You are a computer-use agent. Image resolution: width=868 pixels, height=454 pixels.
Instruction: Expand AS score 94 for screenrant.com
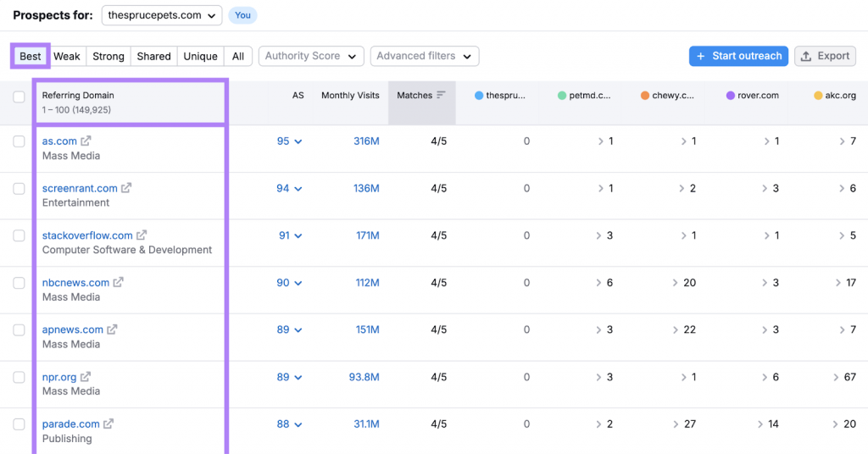290,188
